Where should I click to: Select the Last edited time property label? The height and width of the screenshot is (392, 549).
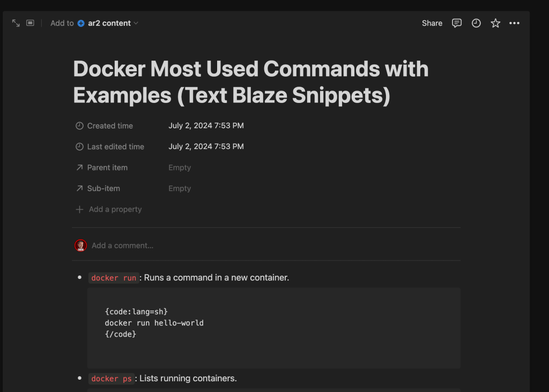(116, 147)
